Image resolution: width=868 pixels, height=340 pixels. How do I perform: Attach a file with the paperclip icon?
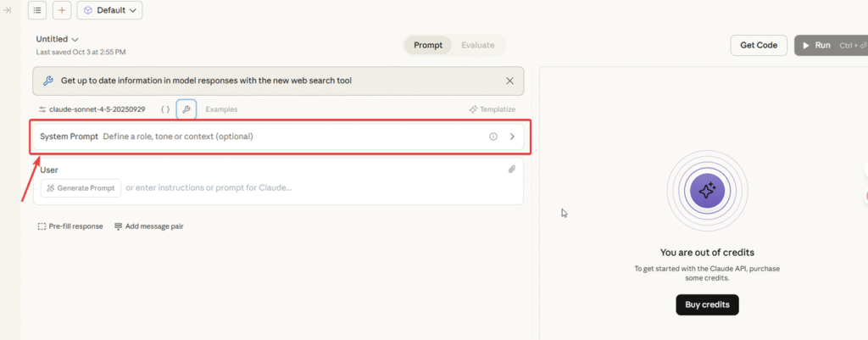(x=512, y=170)
